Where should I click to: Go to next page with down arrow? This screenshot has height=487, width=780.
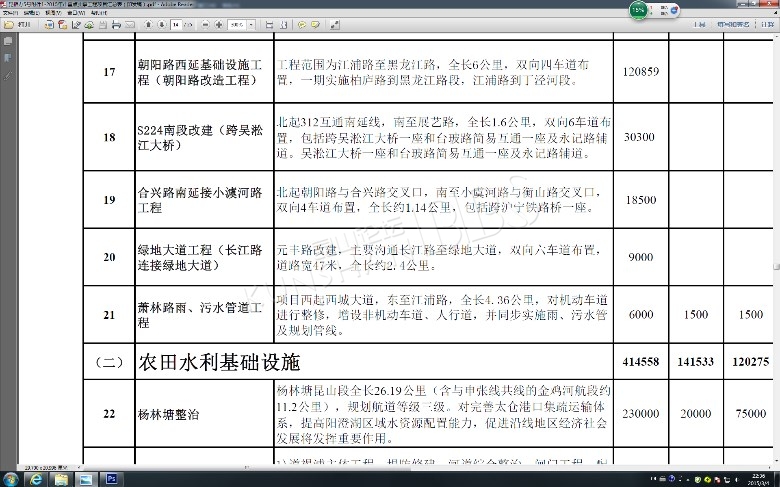point(162,23)
